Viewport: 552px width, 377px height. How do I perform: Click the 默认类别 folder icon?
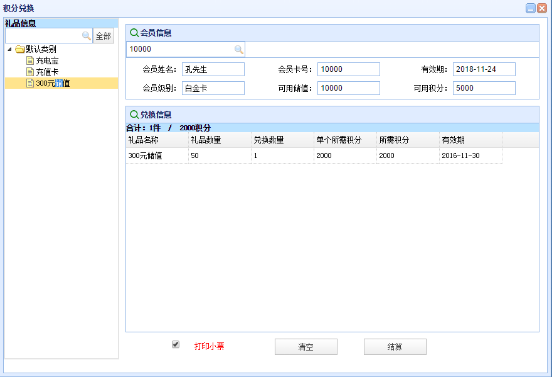click(20, 49)
